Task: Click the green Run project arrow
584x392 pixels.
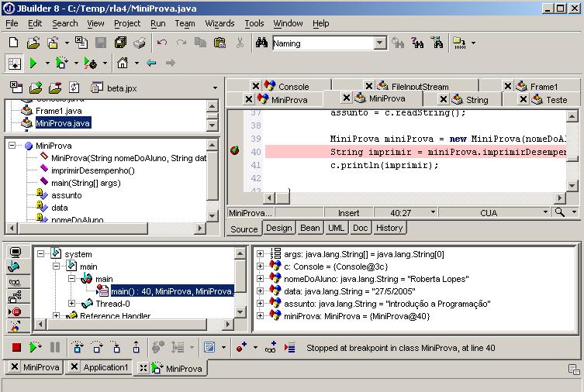Action: 33,63
